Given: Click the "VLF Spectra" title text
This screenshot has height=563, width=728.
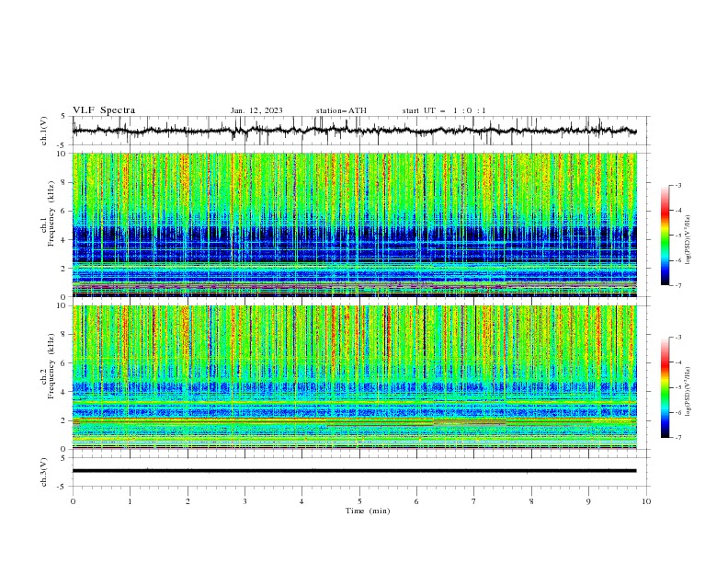Looking at the screenshot, I should pos(104,110).
